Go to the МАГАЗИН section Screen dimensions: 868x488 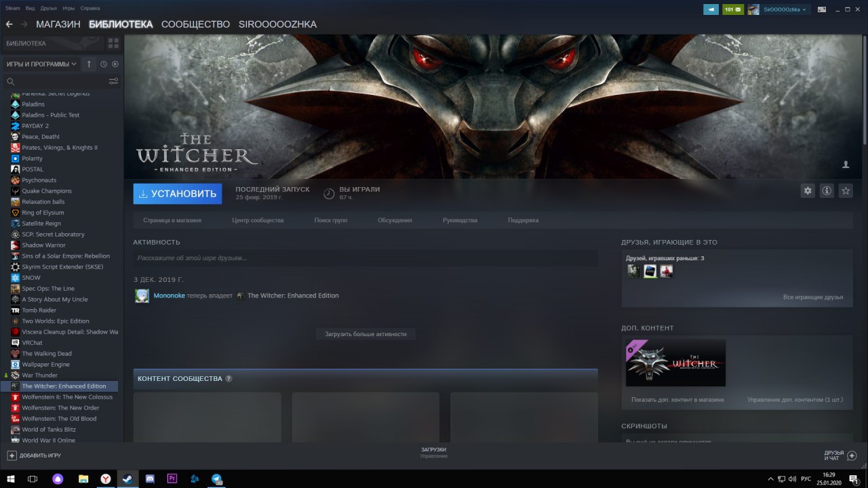click(x=58, y=24)
